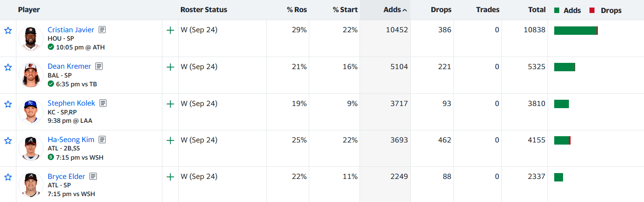Open notes icon next to Ha-Seong Kim

pyautogui.click(x=102, y=140)
